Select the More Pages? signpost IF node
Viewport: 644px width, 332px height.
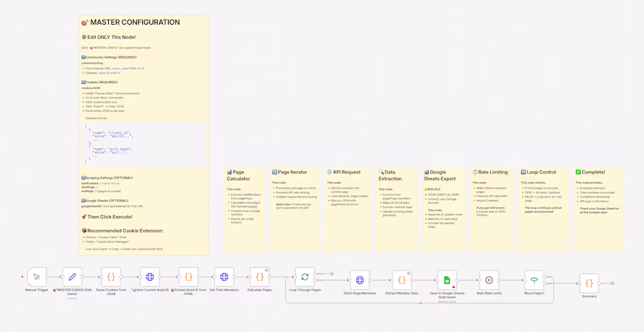[535, 280]
